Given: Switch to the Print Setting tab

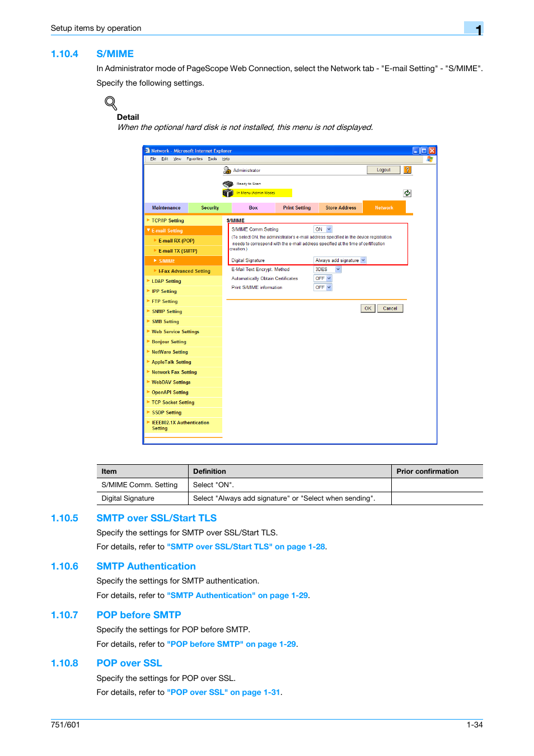Looking at the screenshot, I should coord(297,208).
